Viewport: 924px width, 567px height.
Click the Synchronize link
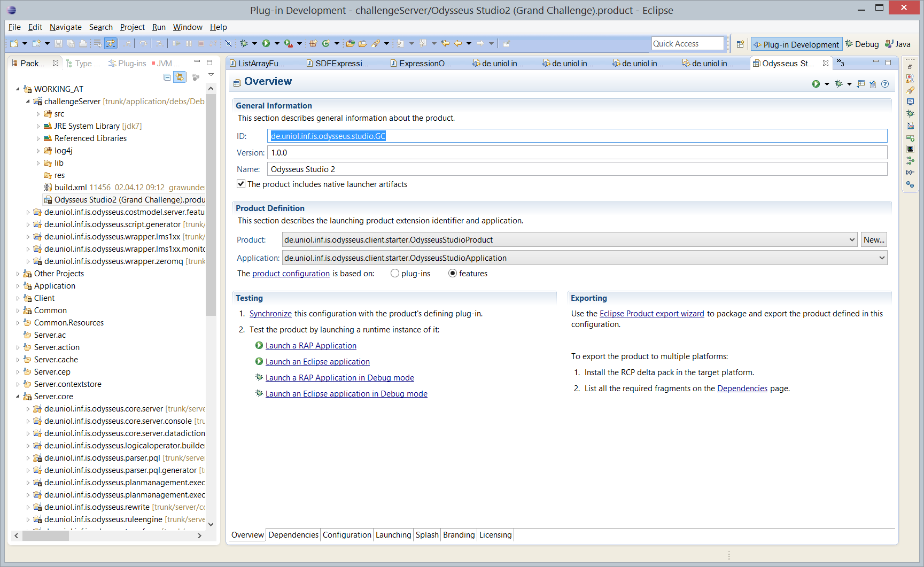coord(270,314)
